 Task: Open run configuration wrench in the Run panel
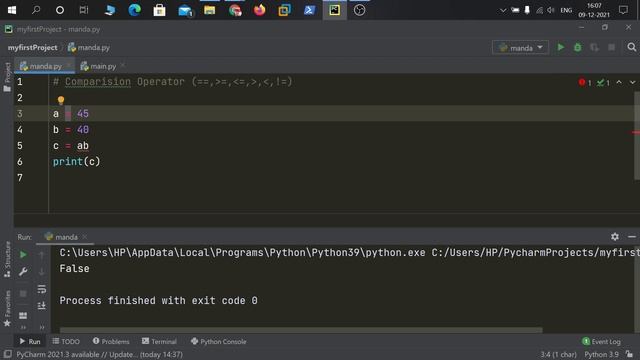tap(23, 271)
